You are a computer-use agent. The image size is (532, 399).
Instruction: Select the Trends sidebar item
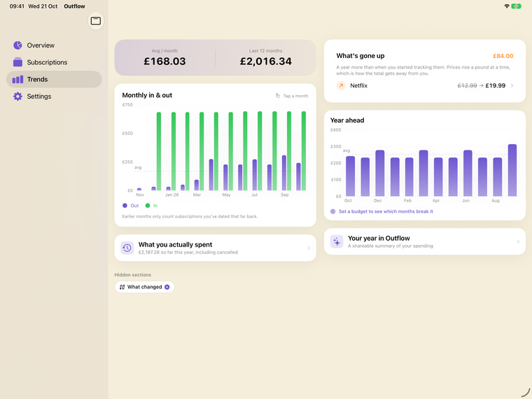54,79
